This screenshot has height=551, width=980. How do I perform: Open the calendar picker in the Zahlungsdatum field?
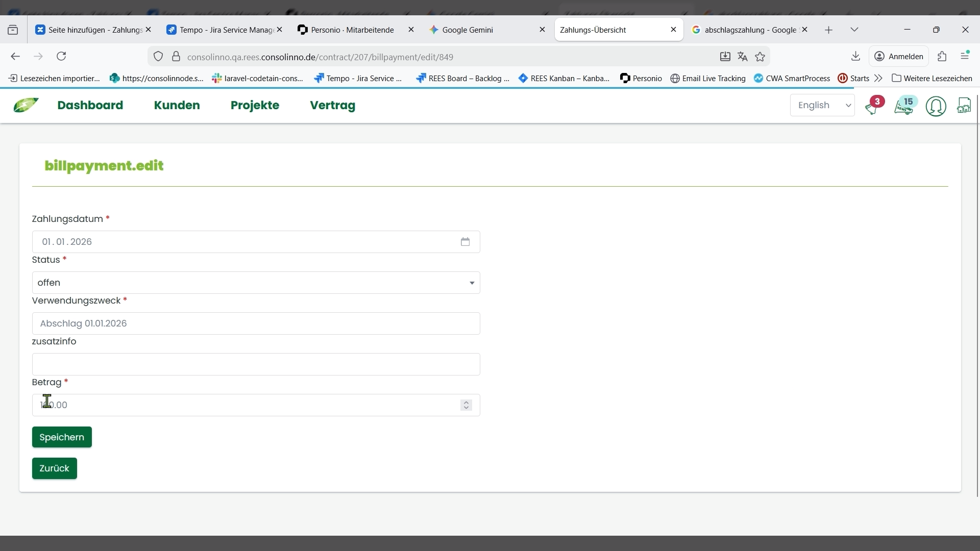coord(465,242)
